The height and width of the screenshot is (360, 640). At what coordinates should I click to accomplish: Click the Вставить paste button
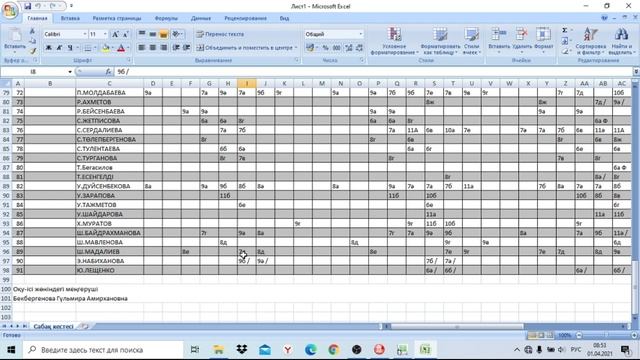(x=15, y=40)
